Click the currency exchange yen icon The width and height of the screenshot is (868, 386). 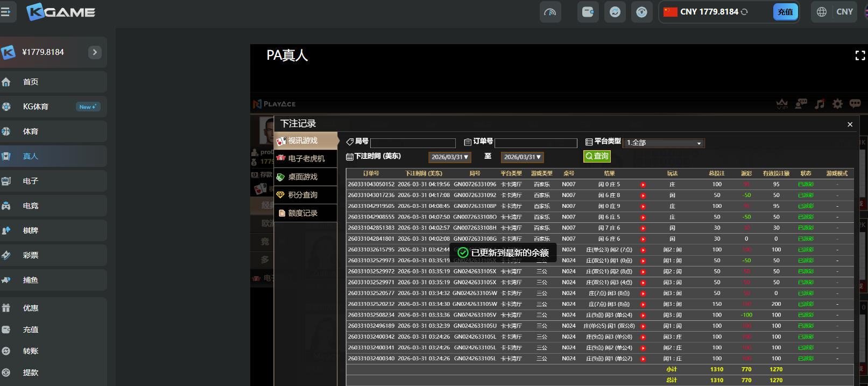point(641,12)
